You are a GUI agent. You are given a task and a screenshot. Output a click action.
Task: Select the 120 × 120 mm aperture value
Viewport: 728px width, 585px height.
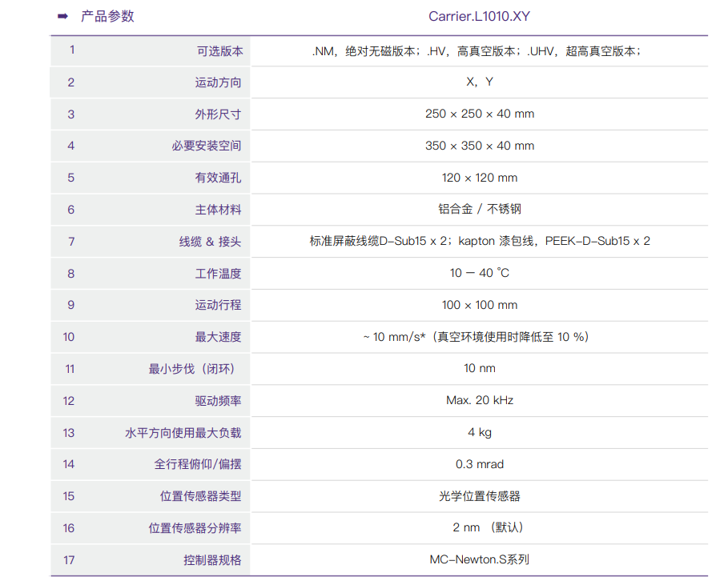pos(479,178)
